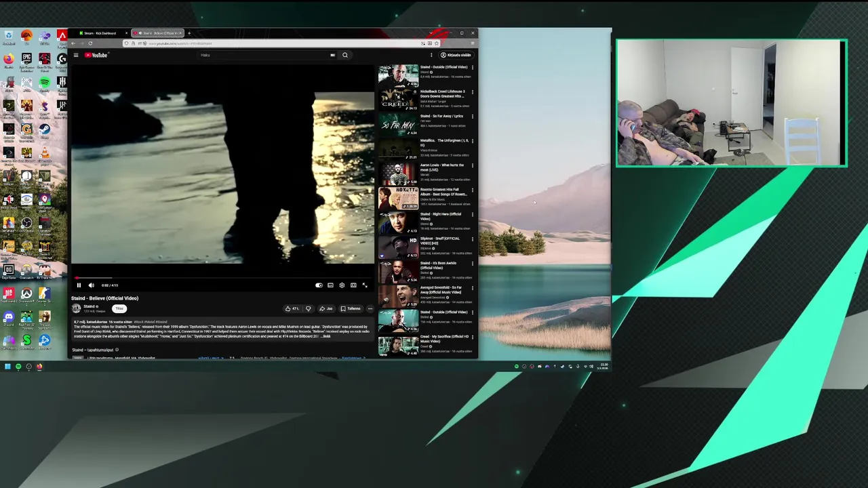Open the Spotify desktop shortcut
Viewport: 868px width, 488px height.
click(x=44, y=83)
